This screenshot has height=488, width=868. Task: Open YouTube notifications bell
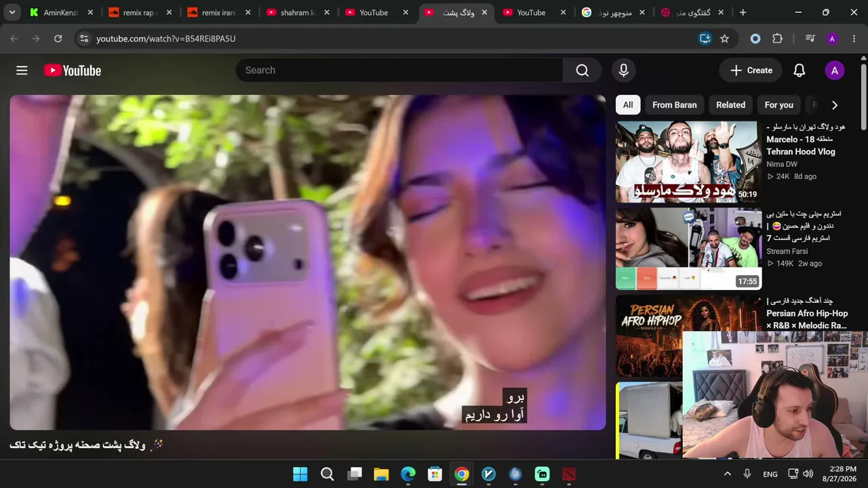pyautogui.click(x=800, y=70)
